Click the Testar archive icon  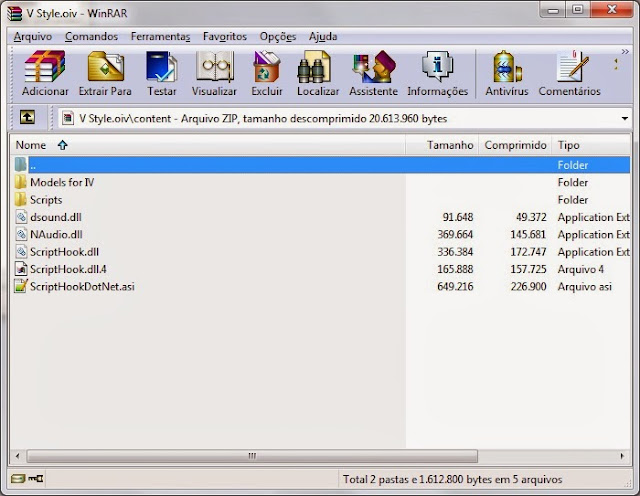[x=162, y=67]
